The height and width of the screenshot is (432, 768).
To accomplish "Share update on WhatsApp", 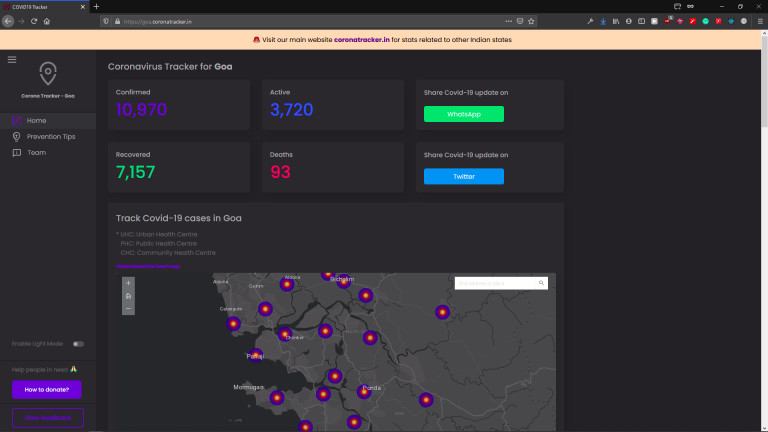I will (464, 114).
